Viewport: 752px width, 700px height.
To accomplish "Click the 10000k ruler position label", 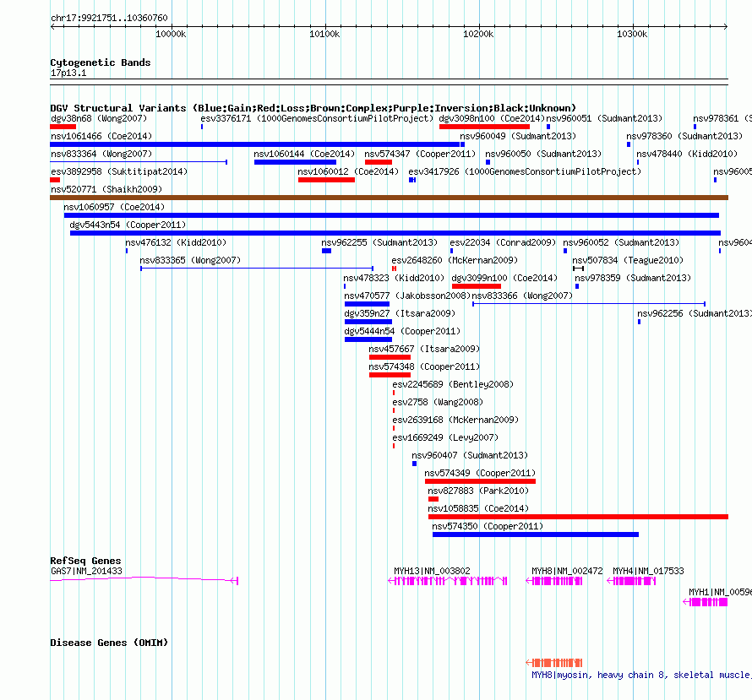I will 171,34.
